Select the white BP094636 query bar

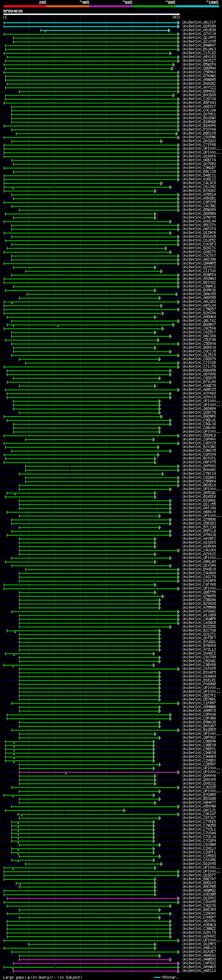(x=92, y=15)
